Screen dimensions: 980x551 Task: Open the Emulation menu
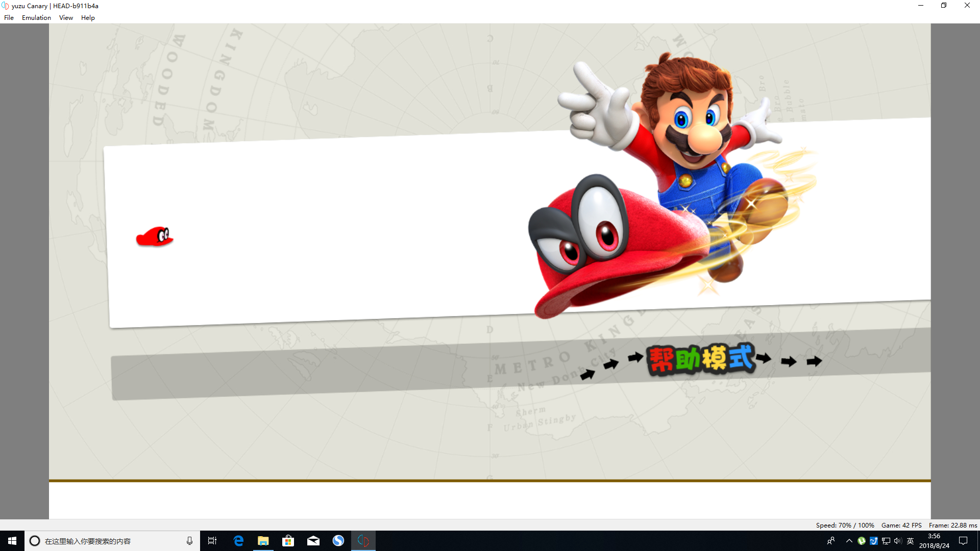[x=36, y=17]
